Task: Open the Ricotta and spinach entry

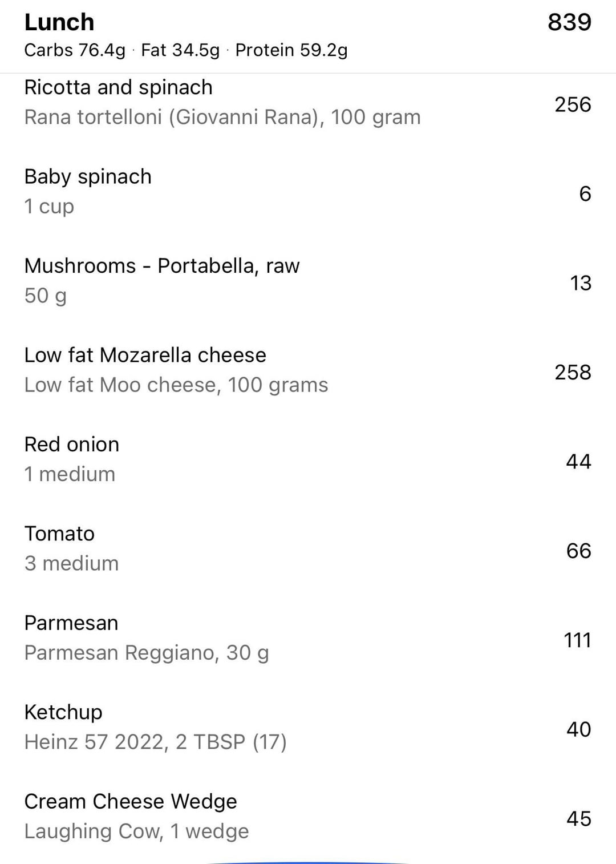Action: [x=308, y=103]
